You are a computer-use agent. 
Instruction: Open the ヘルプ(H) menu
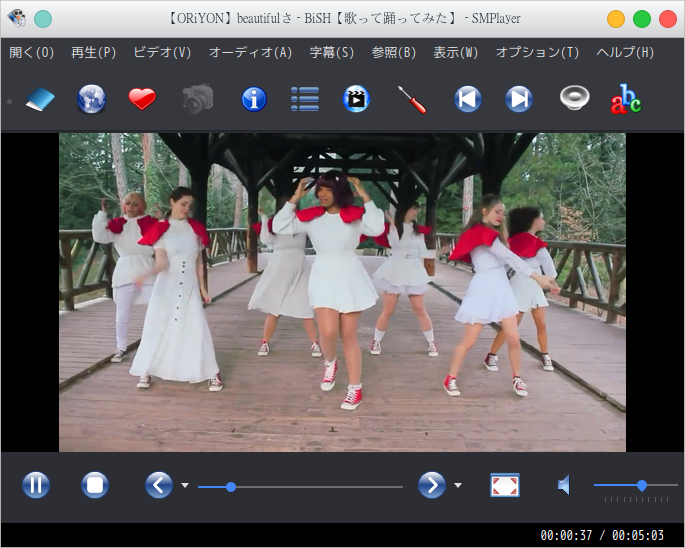[x=625, y=52]
